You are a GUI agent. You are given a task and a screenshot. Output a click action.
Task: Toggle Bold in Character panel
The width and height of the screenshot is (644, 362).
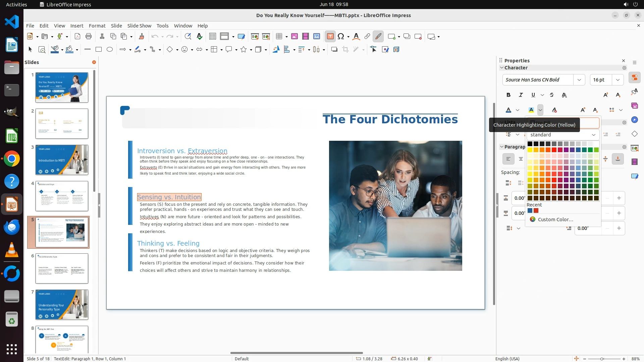[x=508, y=95]
